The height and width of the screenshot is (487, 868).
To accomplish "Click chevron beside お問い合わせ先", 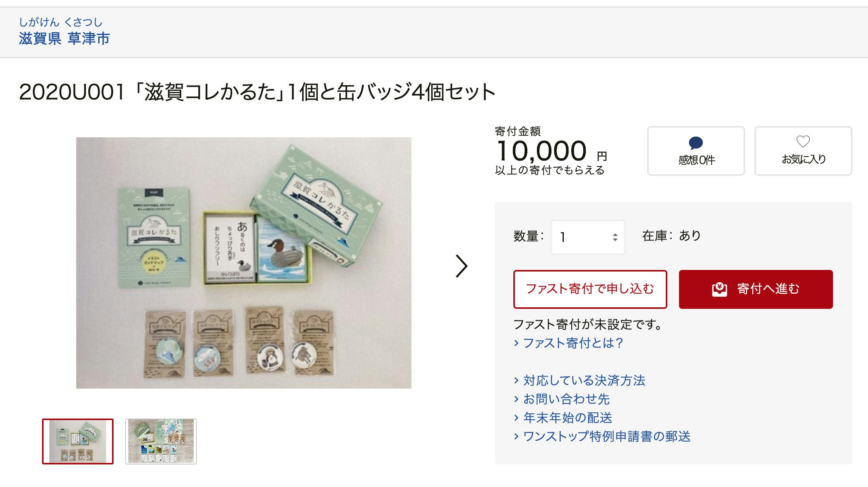I will point(516,399).
